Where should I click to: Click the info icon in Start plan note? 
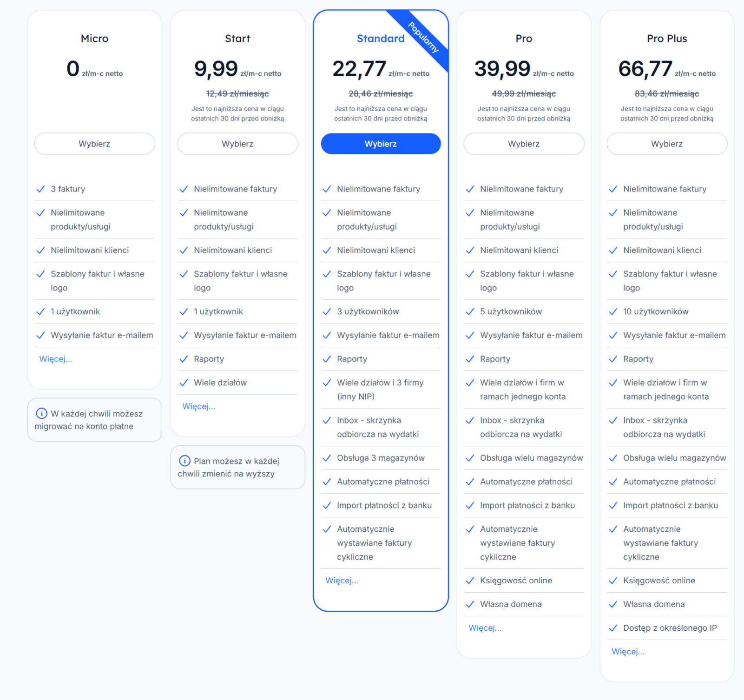[184, 461]
